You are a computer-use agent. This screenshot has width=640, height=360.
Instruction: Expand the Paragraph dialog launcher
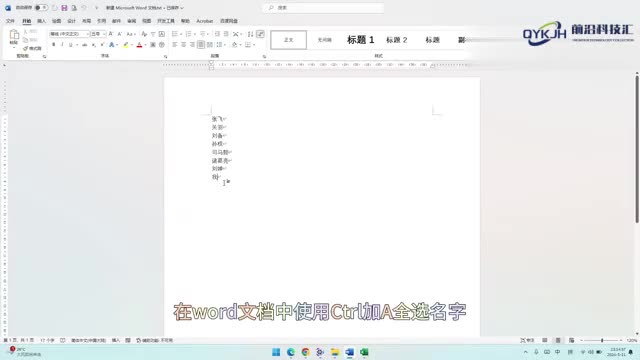(264, 56)
